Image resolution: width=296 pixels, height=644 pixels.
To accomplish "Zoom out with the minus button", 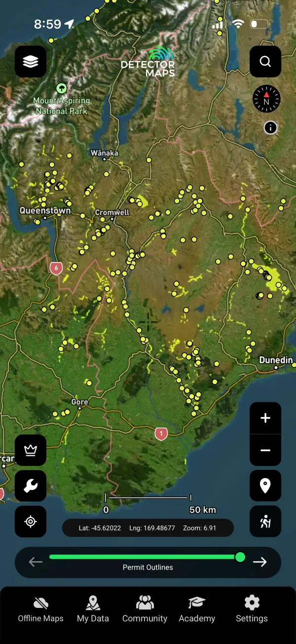I will [x=265, y=450].
